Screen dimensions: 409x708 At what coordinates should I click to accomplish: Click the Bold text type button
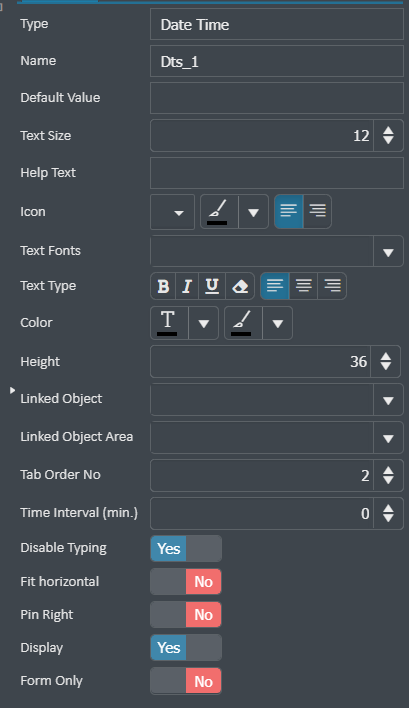tap(163, 286)
